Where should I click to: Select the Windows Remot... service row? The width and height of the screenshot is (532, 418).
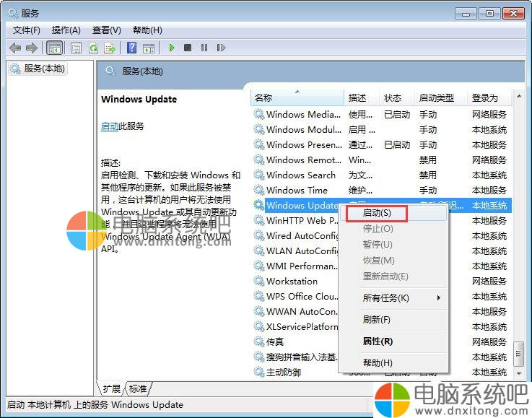(381, 160)
